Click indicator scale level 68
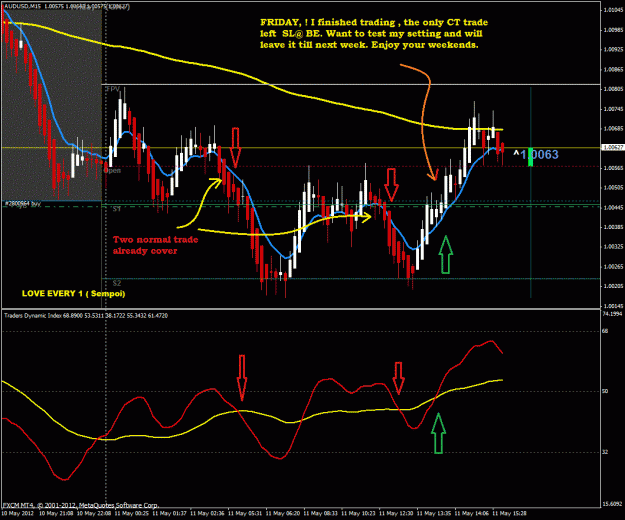 (605, 331)
